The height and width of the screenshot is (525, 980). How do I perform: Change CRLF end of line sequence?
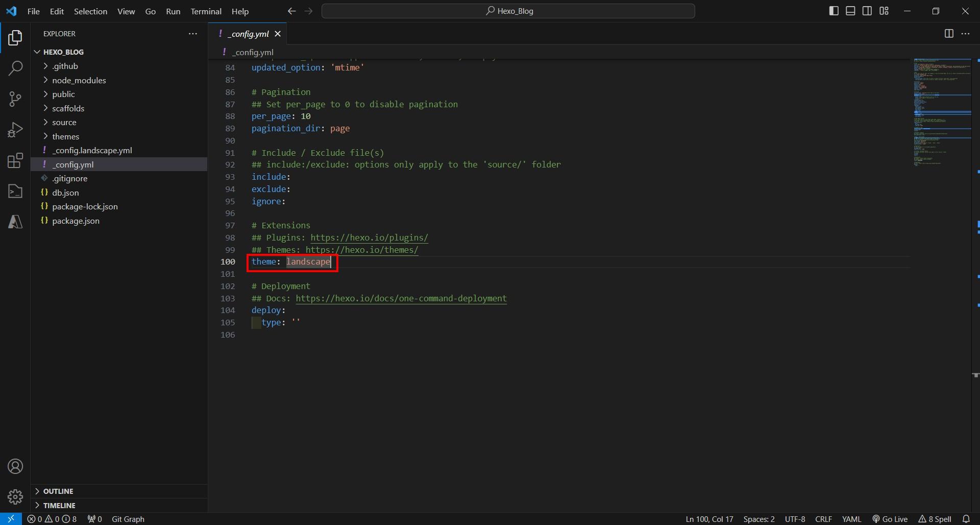click(x=823, y=519)
